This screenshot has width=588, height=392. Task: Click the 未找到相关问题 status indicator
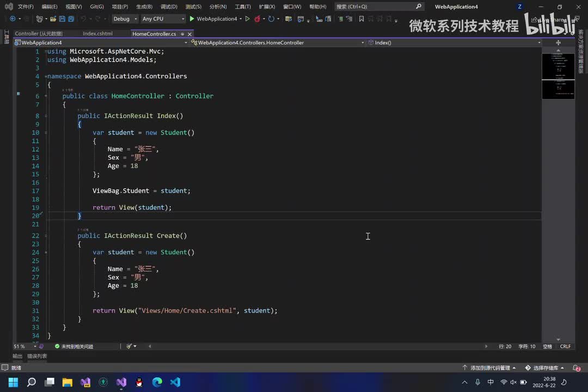click(x=74, y=346)
